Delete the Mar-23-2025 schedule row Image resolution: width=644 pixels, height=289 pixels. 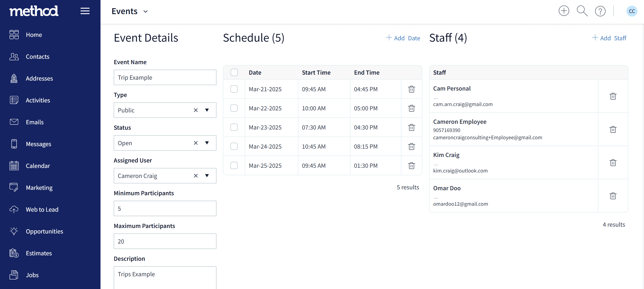tap(412, 127)
